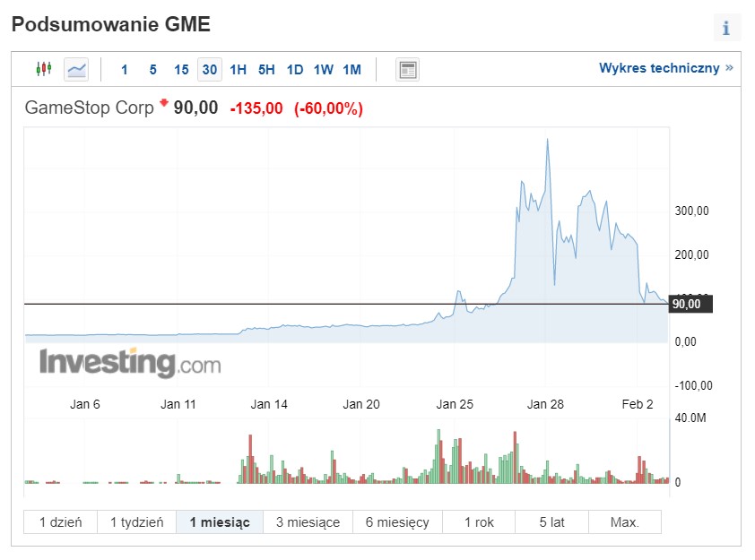
Task: Click the GameStop Corp title text
Action: (89, 108)
